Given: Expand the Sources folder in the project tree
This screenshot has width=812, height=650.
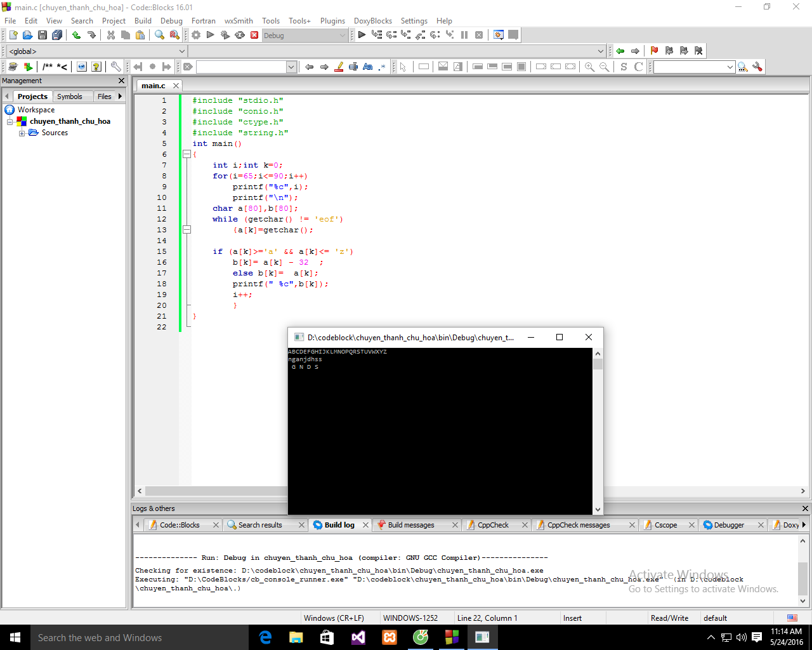Looking at the screenshot, I should (22, 133).
